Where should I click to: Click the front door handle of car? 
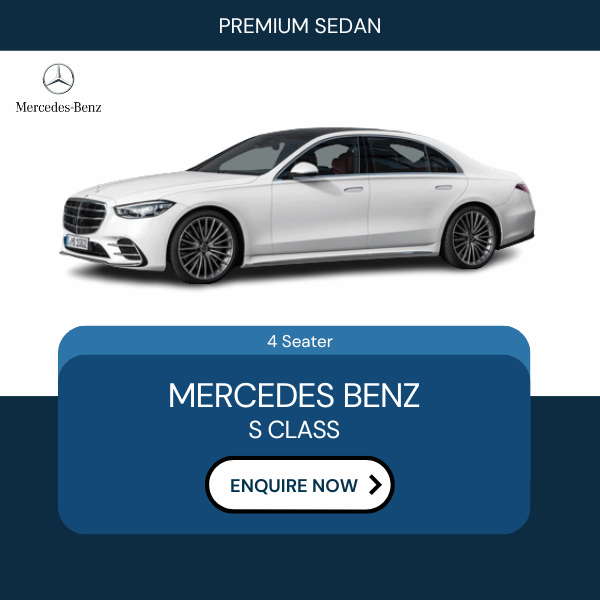353,189
